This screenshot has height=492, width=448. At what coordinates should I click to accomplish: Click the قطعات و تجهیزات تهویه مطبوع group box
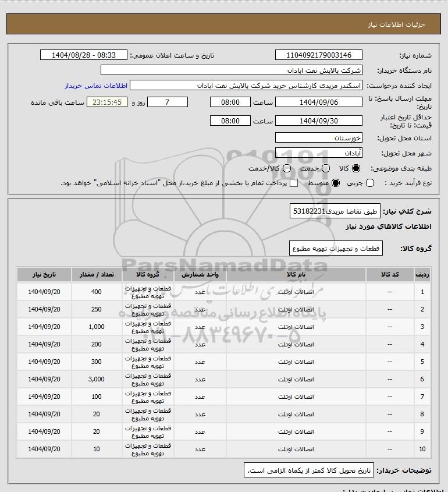tap(336, 249)
